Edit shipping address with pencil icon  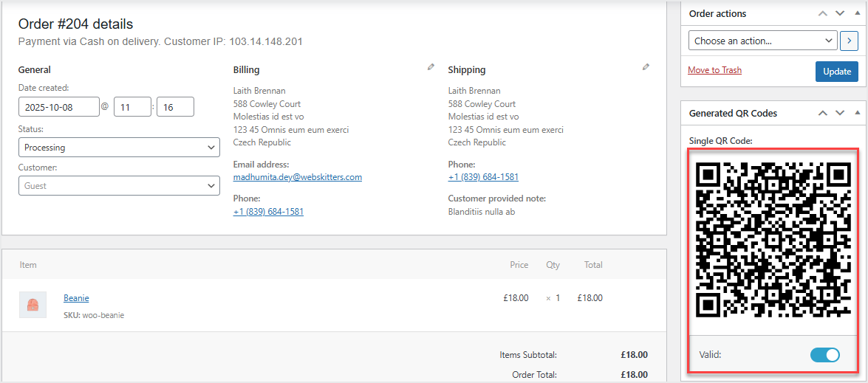click(646, 67)
